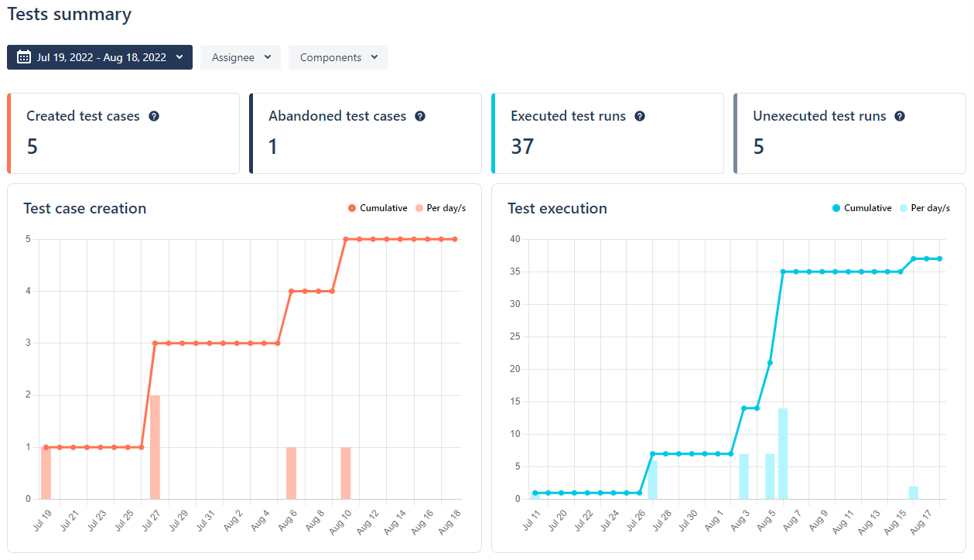
Task: Select the Abandoned test cases card
Action: pyautogui.click(x=366, y=134)
